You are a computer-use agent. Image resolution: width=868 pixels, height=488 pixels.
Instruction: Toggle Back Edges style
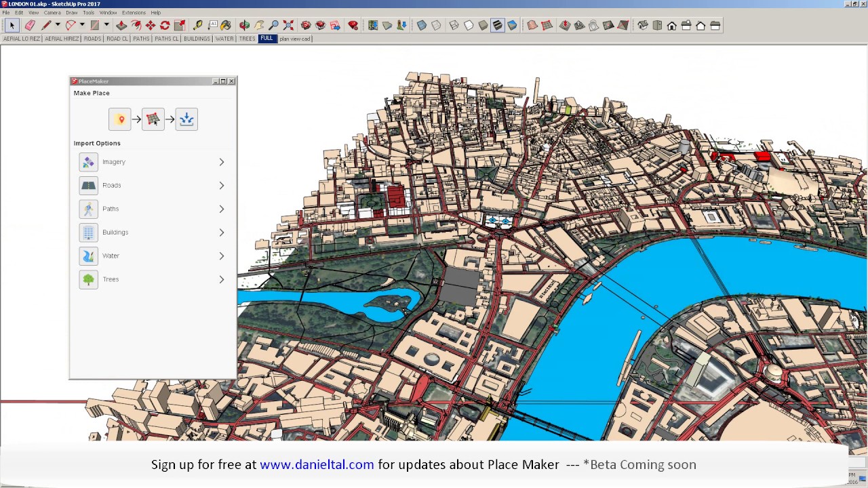tap(436, 25)
